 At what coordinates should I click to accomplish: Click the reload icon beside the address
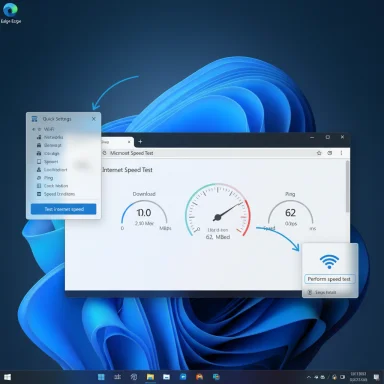104,153
